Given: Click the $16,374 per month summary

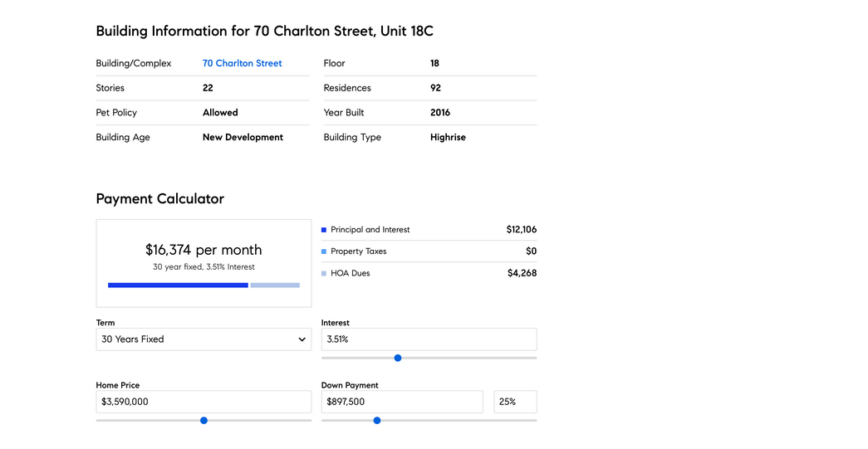Looking at the screenshot, I should pos(204,250).
